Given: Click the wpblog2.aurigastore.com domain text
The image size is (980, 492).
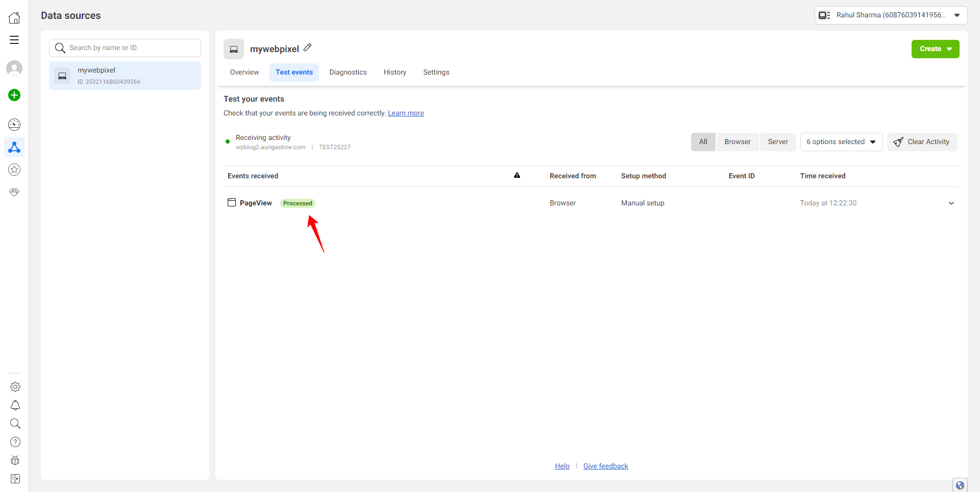Looking at the screenshot, I should point(271,147).
